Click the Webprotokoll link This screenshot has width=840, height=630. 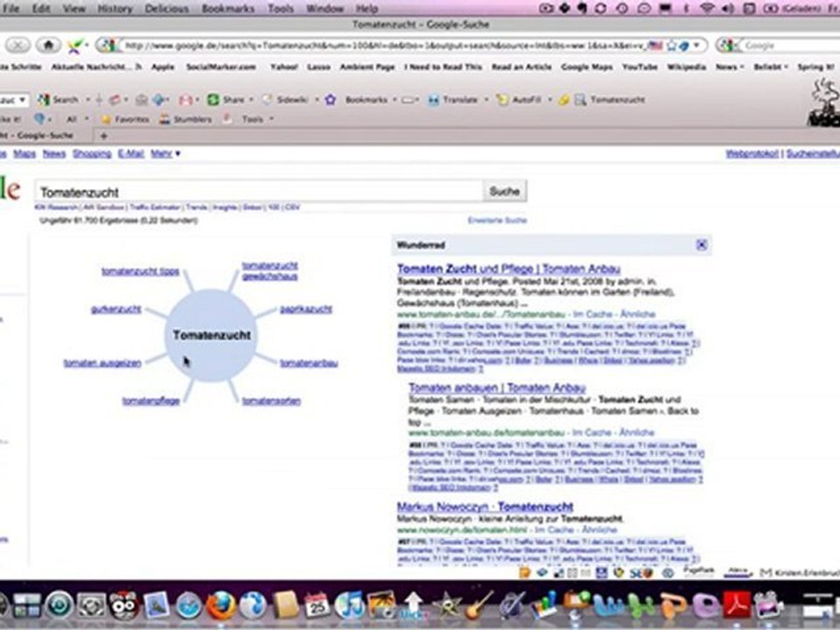[752, 154]
